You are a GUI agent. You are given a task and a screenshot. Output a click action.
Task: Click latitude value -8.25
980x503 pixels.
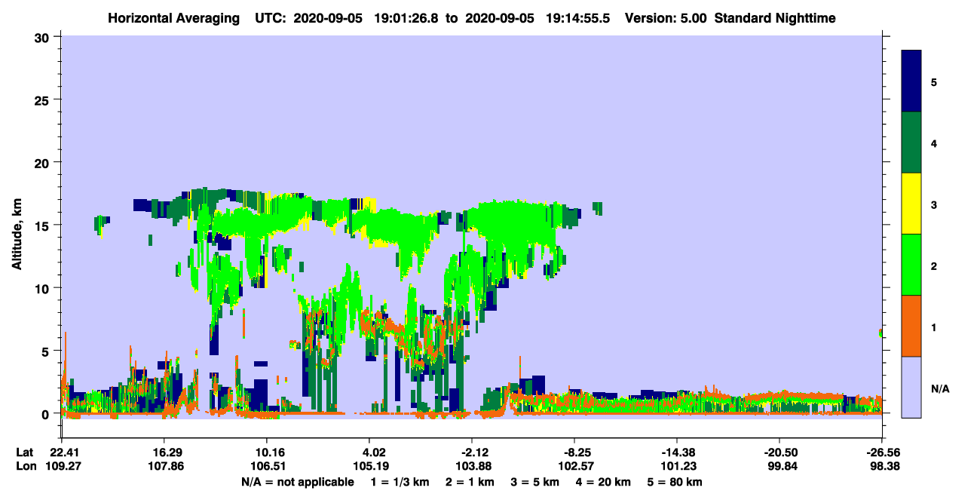click(x=574, y=452)
